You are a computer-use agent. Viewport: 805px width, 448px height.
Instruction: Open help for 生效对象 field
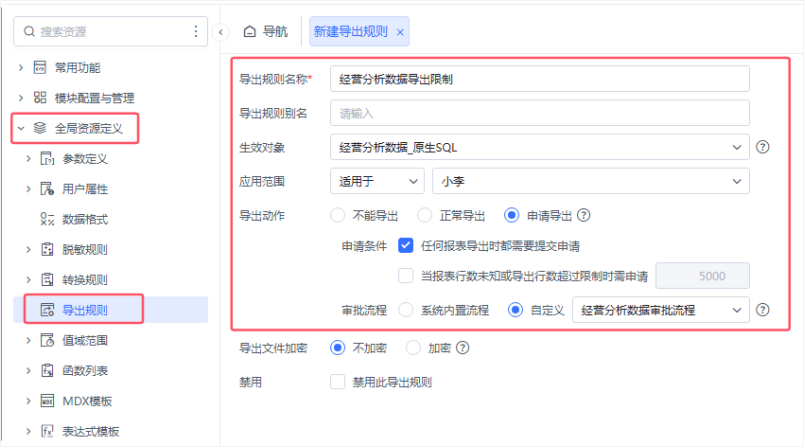point(762,147)
